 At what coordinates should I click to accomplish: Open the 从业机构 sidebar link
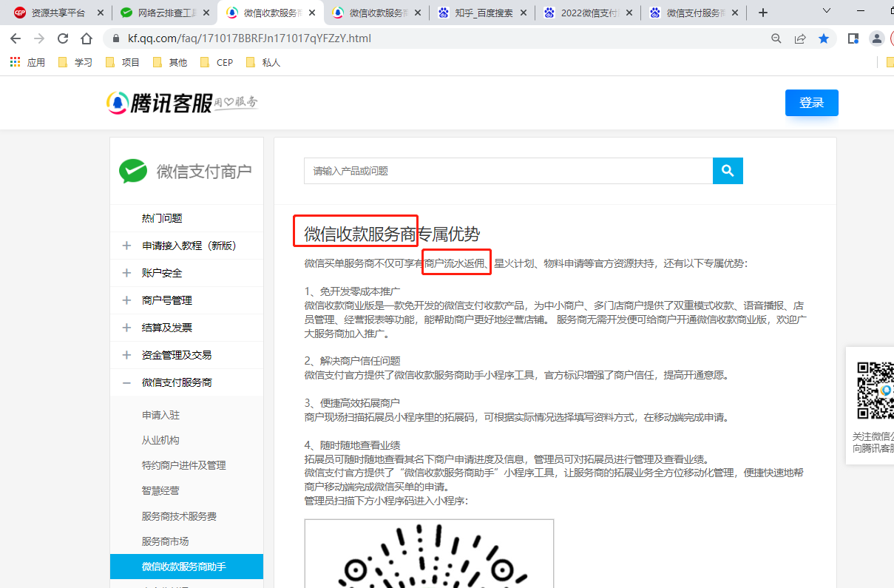[160, 440]
